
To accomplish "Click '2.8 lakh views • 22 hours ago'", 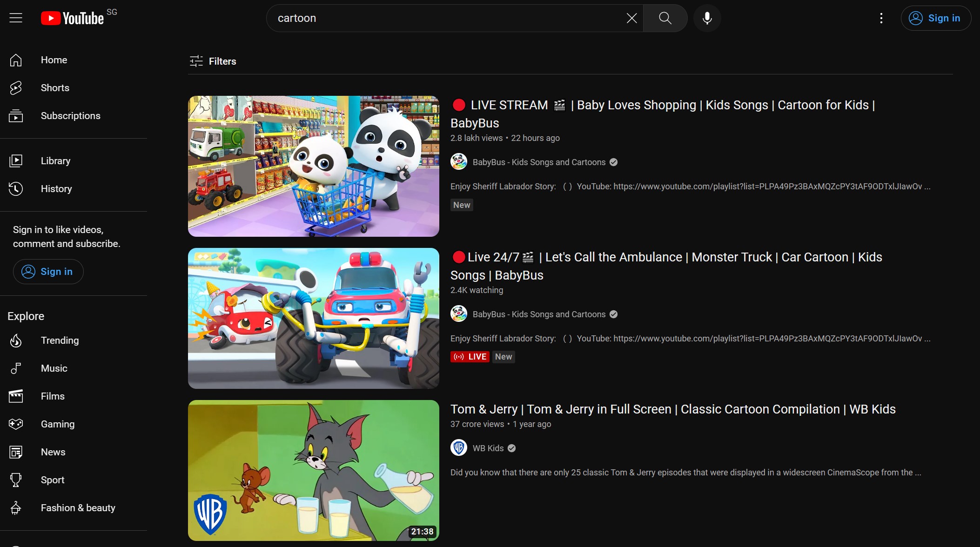I will 505,138.
